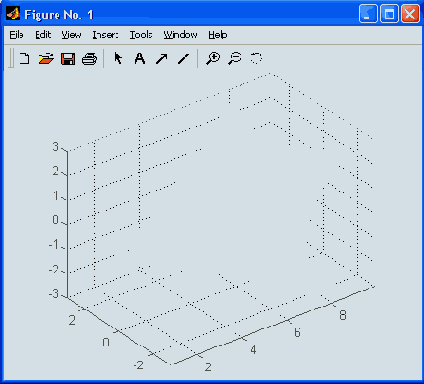Screen dimensions: 424x384
Task: Open the File menu
Action: pos(16,35)
